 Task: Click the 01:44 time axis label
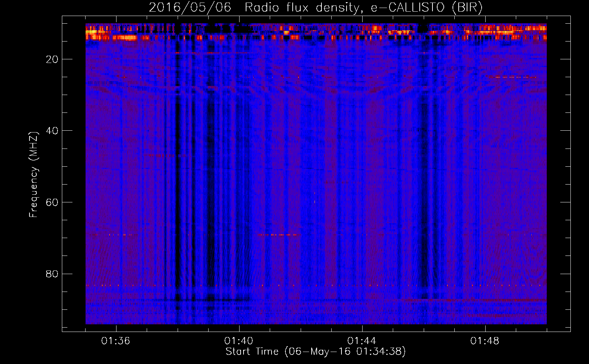tap(362, 341)
